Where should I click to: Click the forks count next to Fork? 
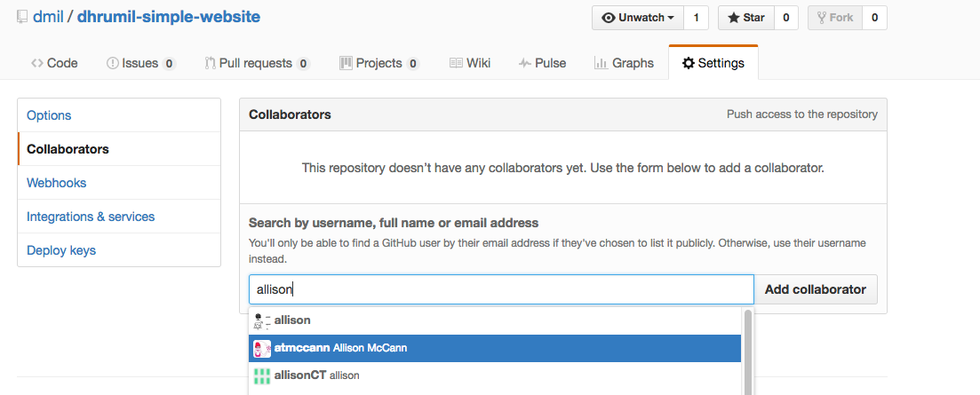pos(874,18)
